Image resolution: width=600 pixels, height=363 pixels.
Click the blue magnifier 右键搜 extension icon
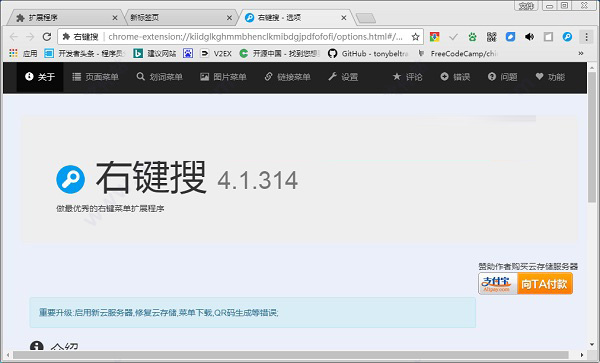(x=567, y=37)
